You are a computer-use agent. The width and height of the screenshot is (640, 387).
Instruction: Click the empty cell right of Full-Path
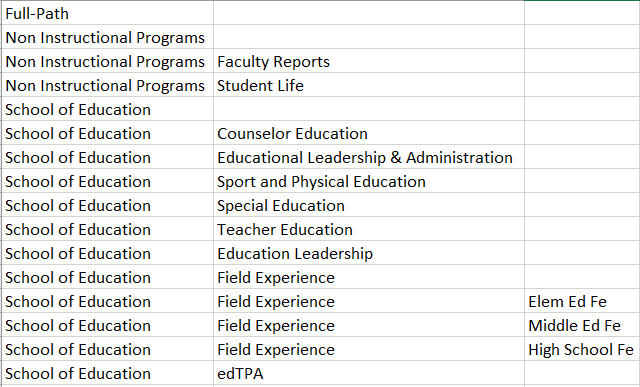(x=369, y=13)
